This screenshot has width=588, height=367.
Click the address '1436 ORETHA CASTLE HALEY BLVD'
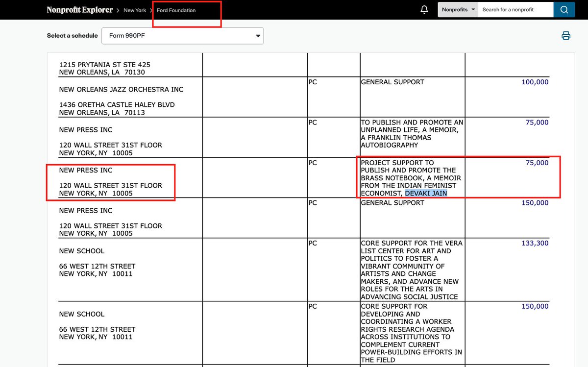click(x=117, y=105)
